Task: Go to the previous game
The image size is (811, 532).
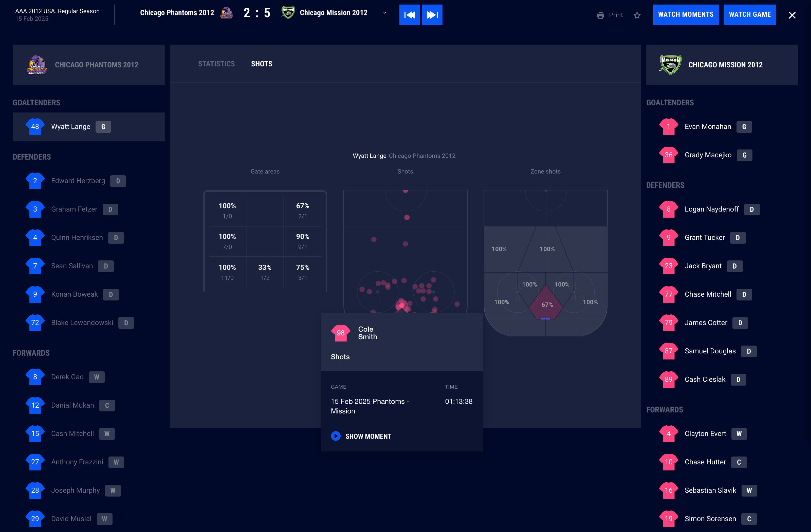Action: 409,15
